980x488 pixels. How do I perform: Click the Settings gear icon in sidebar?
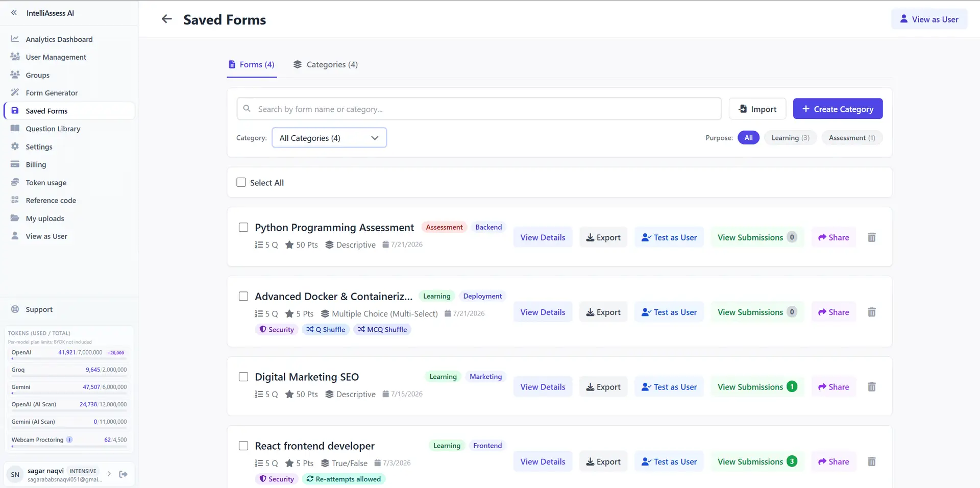pyautogui.click(x=15, y=147)
